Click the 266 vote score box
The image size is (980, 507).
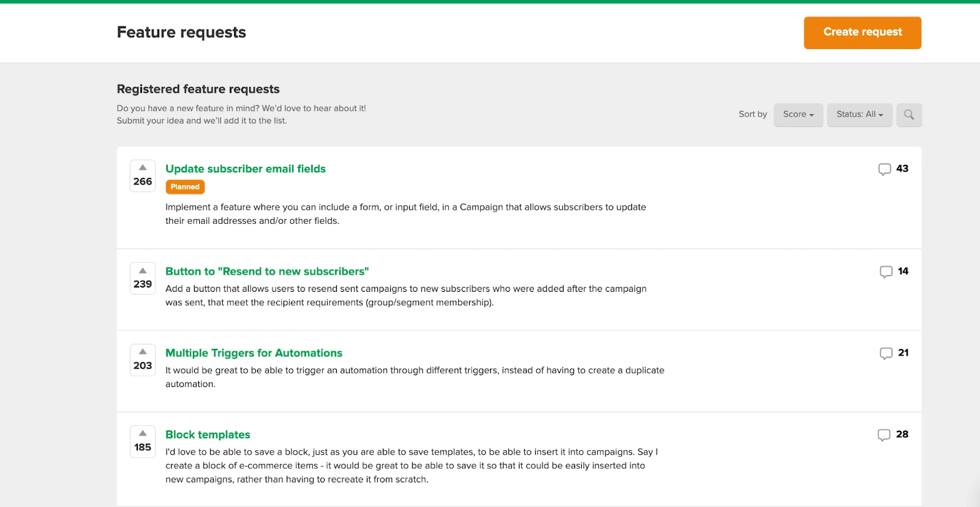tap(143, 181)
